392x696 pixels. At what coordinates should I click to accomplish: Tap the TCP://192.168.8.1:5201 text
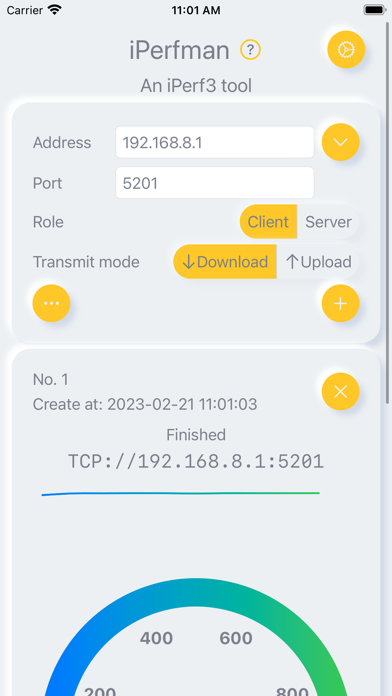pos(196,462)
